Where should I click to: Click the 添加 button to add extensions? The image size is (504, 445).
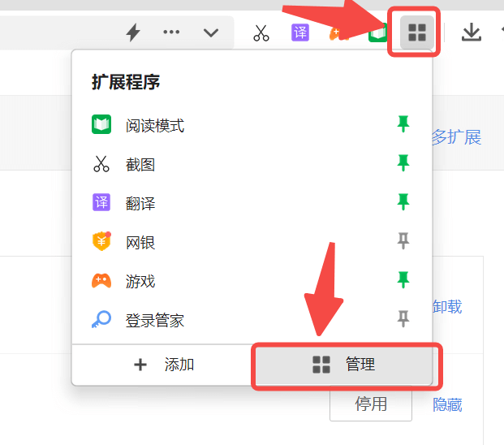point(163,365)
